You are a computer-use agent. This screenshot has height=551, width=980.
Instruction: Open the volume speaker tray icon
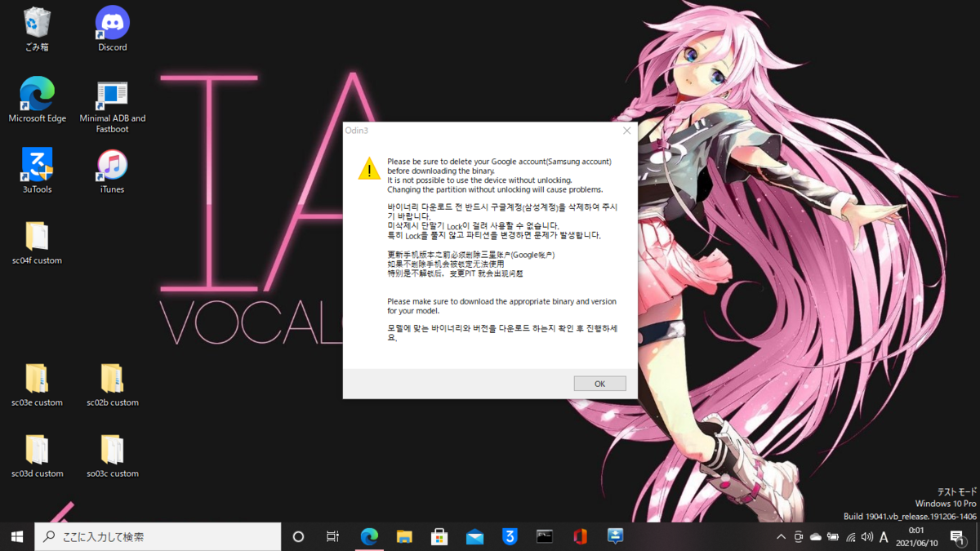click(x=866, y=537)
